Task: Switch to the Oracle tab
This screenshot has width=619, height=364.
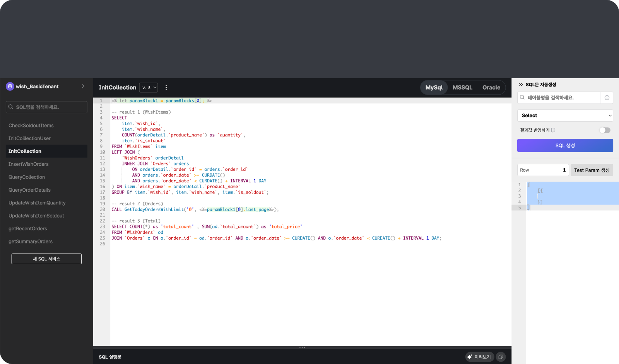Action: (x=491, y=88)
